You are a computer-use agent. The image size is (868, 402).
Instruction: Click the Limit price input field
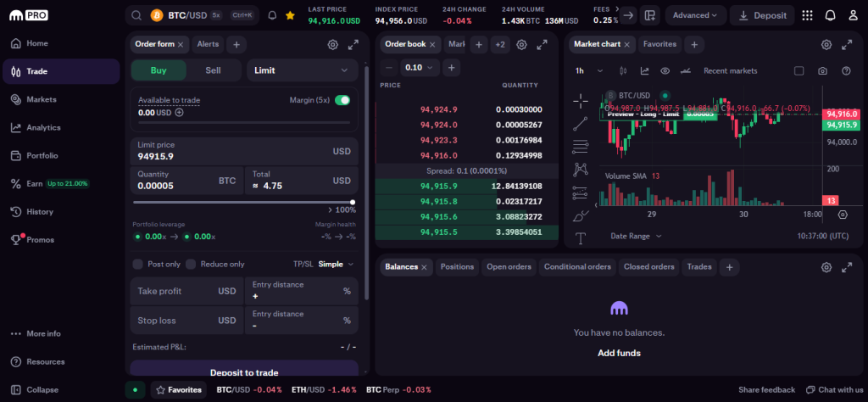point(244,151)
